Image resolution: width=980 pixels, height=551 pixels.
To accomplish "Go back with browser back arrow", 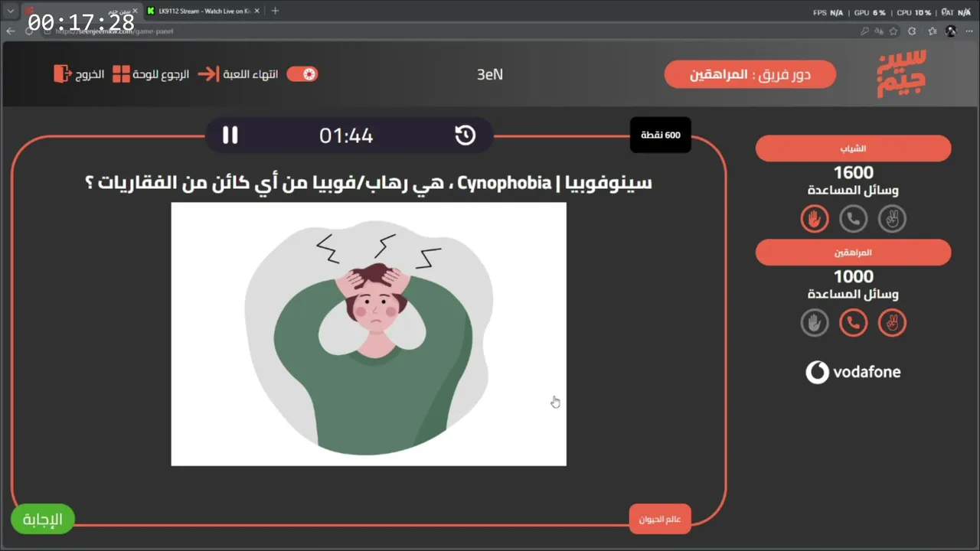I will [11, 31].
